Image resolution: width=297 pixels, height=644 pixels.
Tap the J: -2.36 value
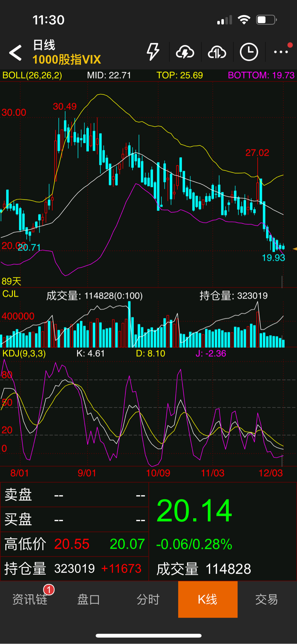(x=211, y=354)
